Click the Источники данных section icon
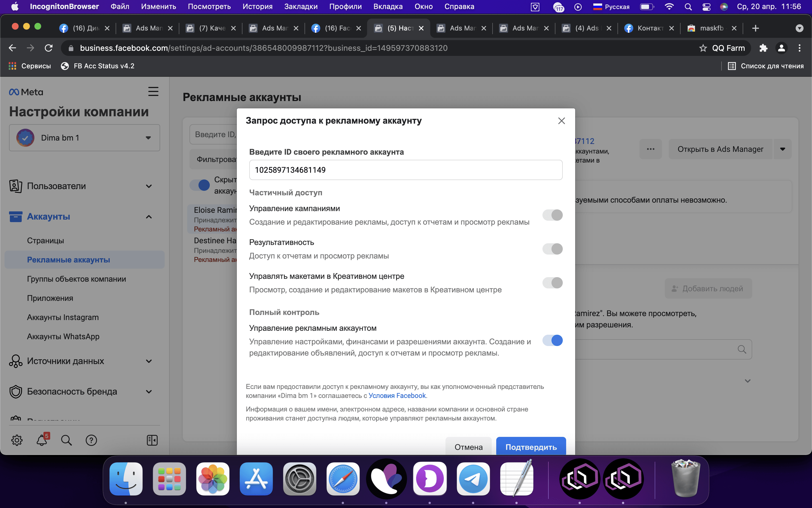The width and height of the screenshot is (812, 508). [x=16, y=361]
